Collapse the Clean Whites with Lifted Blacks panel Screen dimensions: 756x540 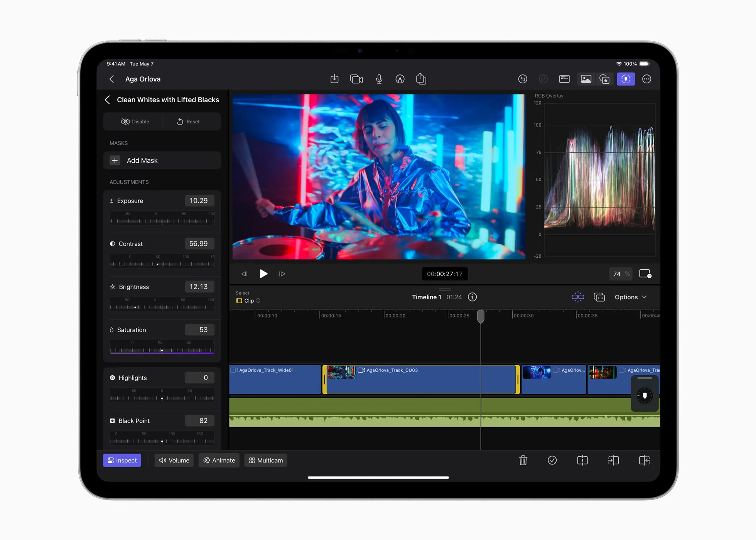[x=108, y=100]
